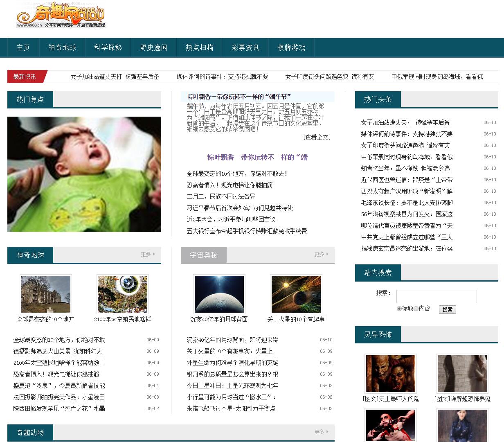Open the 棋牌游戏 navigation item
The height and width of the screenshot is (442, 504).
coord(291,47)
